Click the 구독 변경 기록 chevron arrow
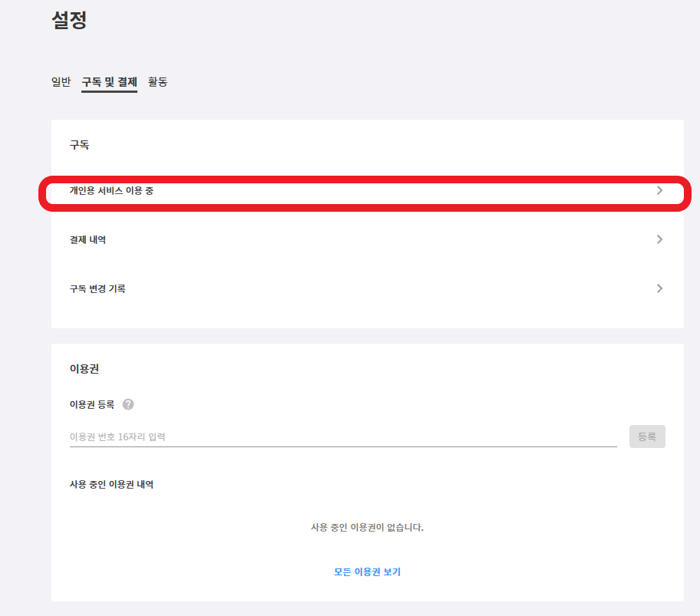 click(x=660, y=288)
